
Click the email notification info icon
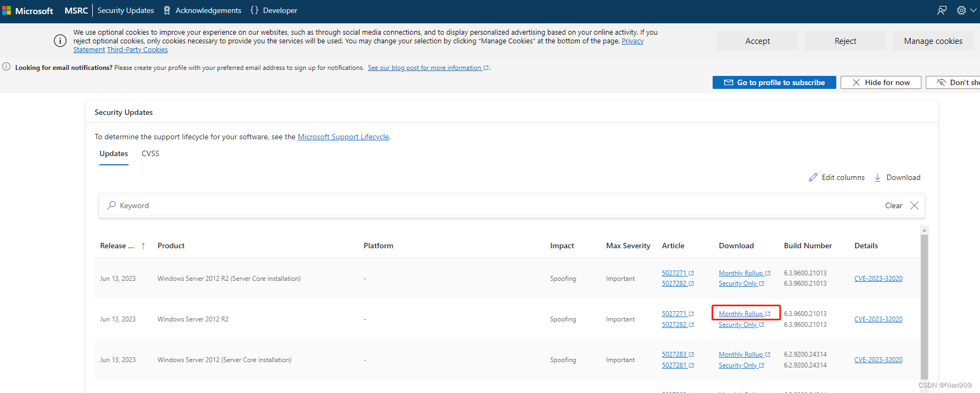pyautogui.click(x=7, y=67)
